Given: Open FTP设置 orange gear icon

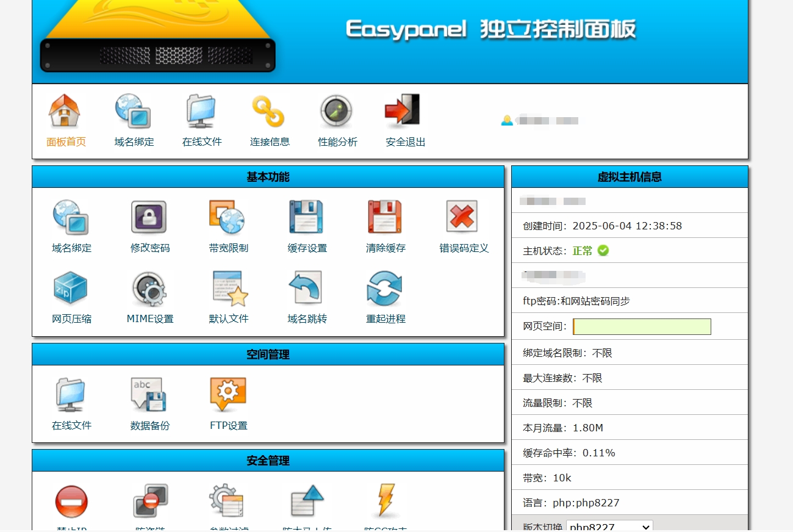Looking at the screenshot, I should (228, 395).
